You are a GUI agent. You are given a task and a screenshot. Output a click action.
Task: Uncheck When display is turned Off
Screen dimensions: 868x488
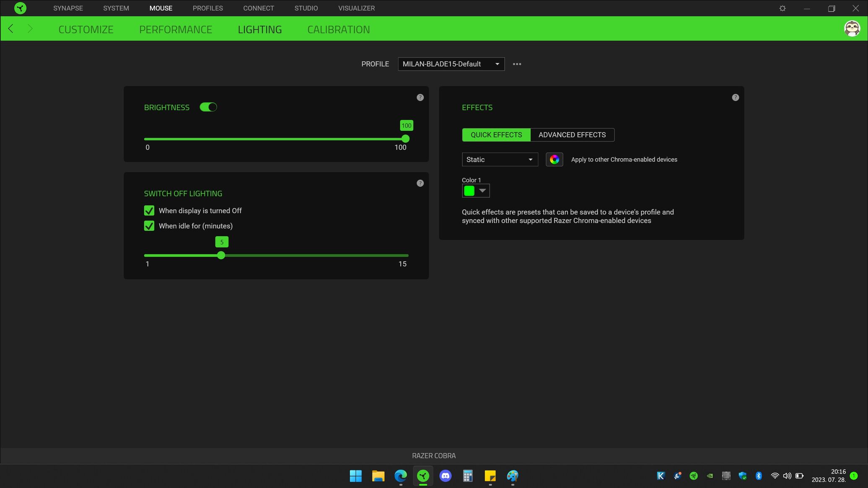click(149, 211)
